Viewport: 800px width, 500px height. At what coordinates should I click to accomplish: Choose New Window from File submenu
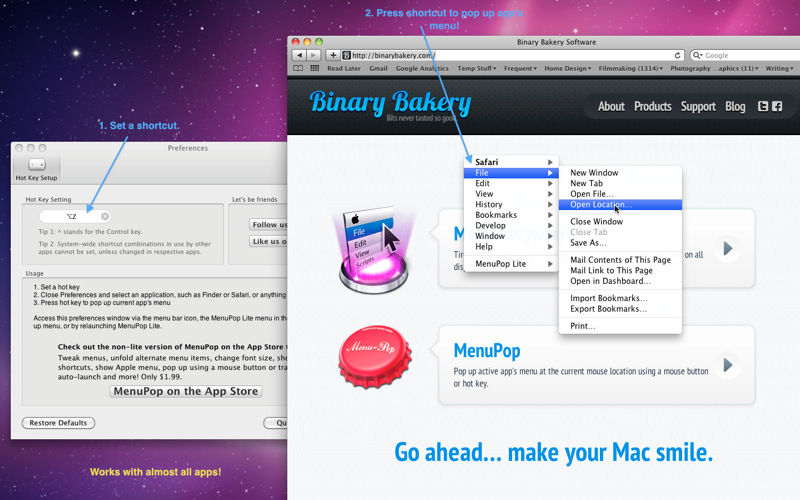pos(620,172)
